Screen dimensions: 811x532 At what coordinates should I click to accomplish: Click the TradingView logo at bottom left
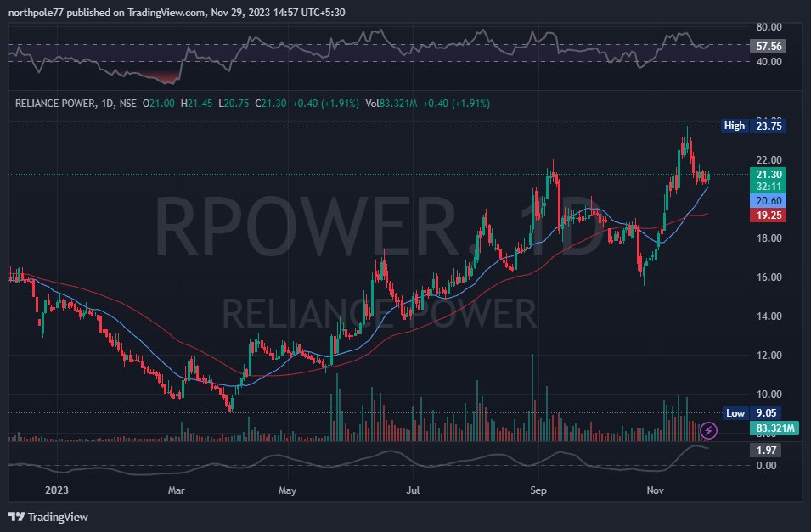tap(48, 517)
